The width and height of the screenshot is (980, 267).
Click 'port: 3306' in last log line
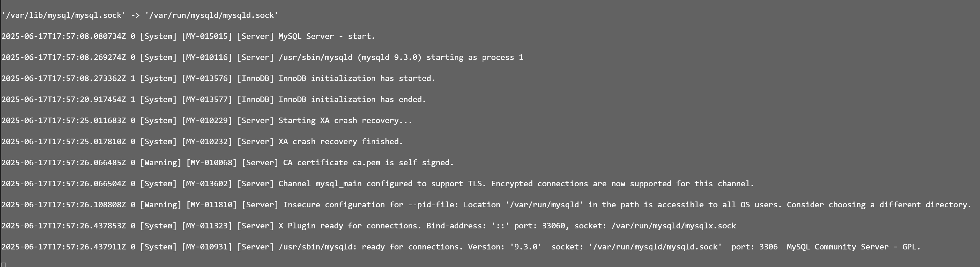tap(754, 247)
